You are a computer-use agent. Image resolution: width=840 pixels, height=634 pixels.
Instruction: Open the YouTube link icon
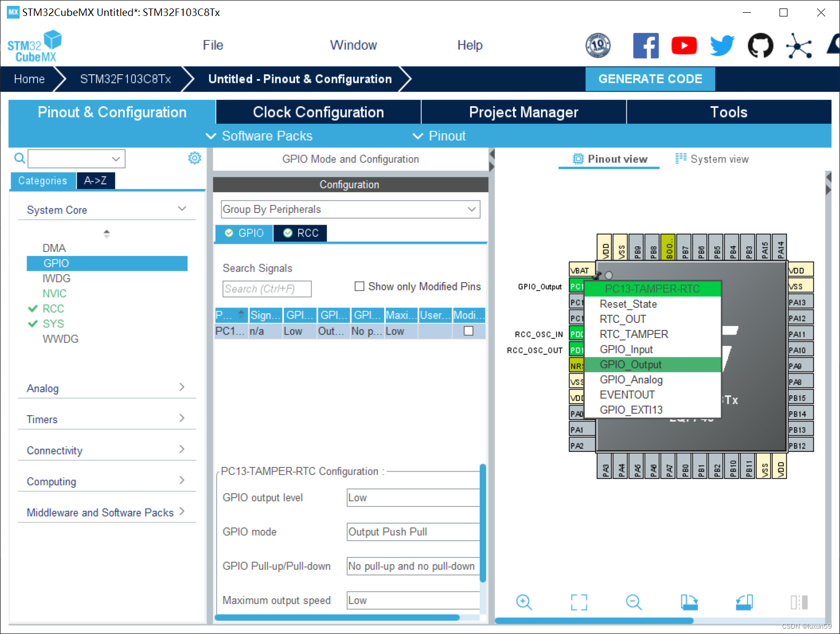click(x=684, y=46)
